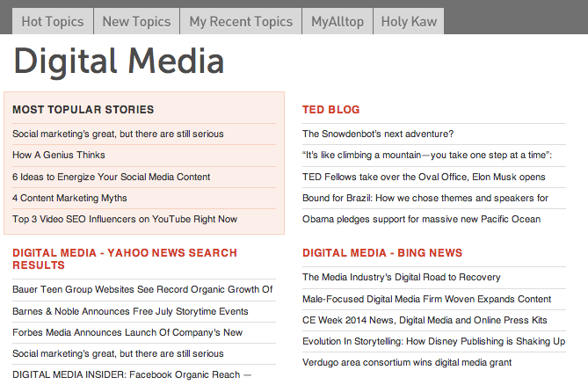Read 'It's like climbing a mountain' TED post
The image size is (588, 392).
coord(427,155)
